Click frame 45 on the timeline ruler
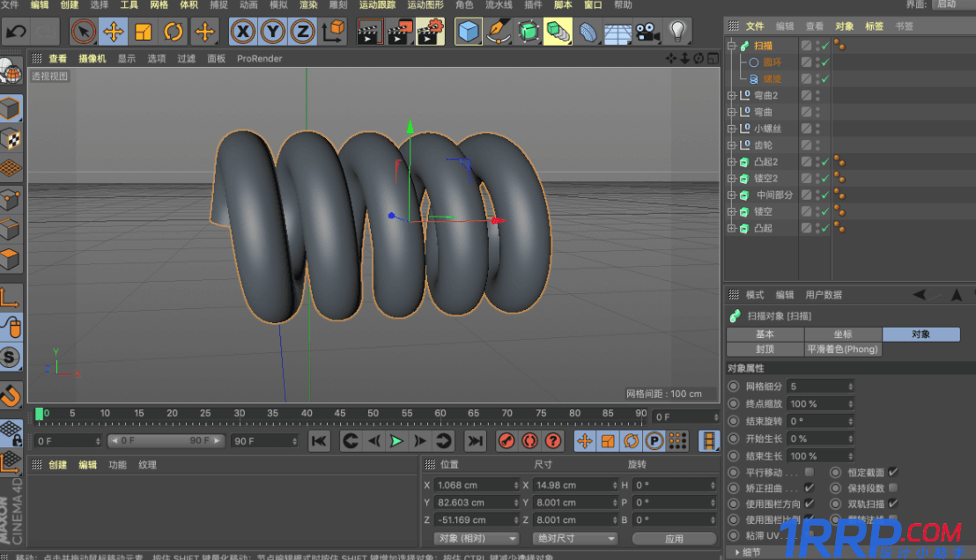976x560 pixels. click(340, 412)
